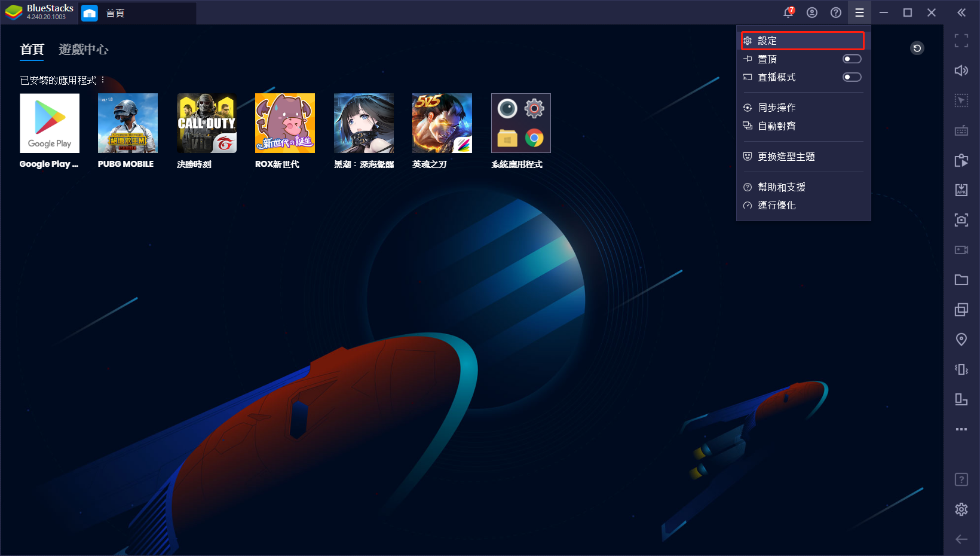Open settings gear at sidebar bottom
The image size is (980, 556).
961,509
